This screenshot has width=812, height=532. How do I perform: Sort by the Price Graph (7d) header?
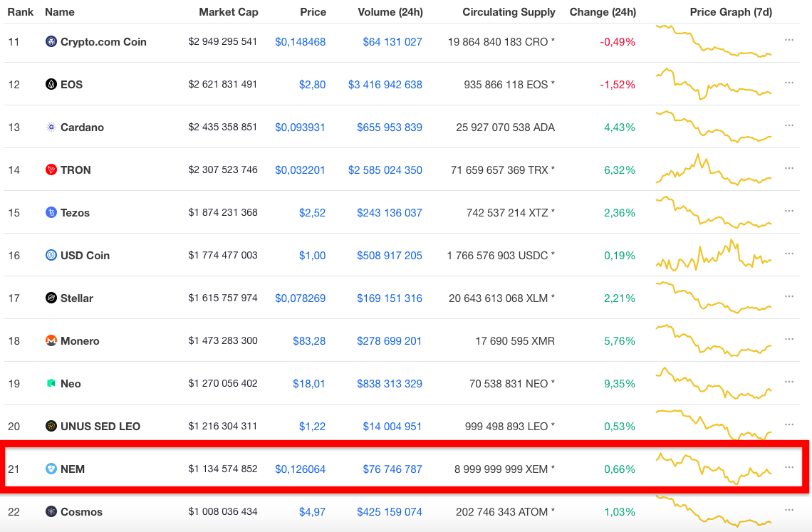[x=731, y=12]
